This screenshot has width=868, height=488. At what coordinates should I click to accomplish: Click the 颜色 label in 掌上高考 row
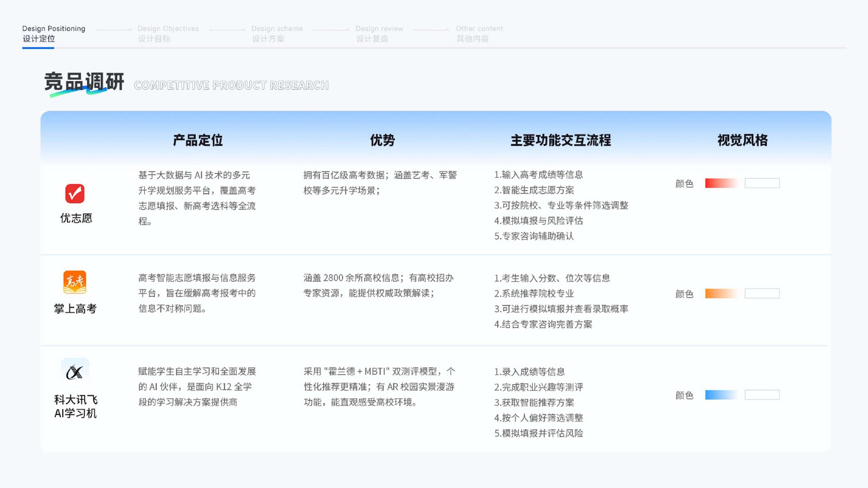(684, 294)
